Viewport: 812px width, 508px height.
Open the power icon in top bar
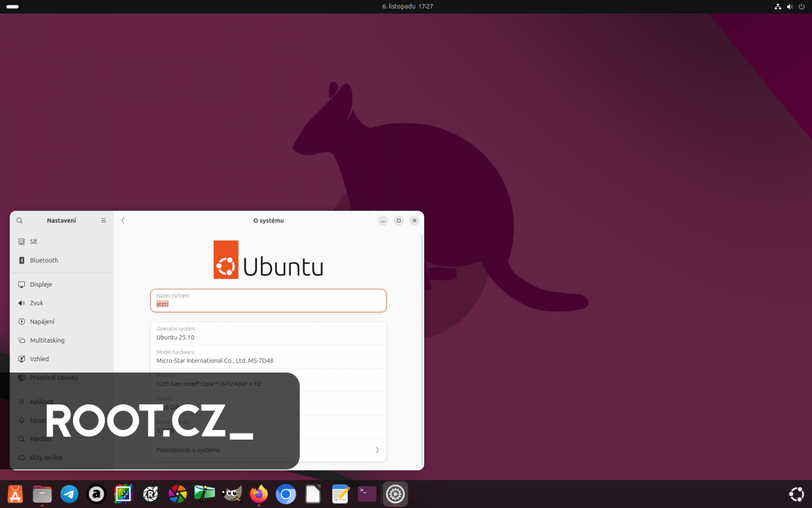tap(802, 6)
